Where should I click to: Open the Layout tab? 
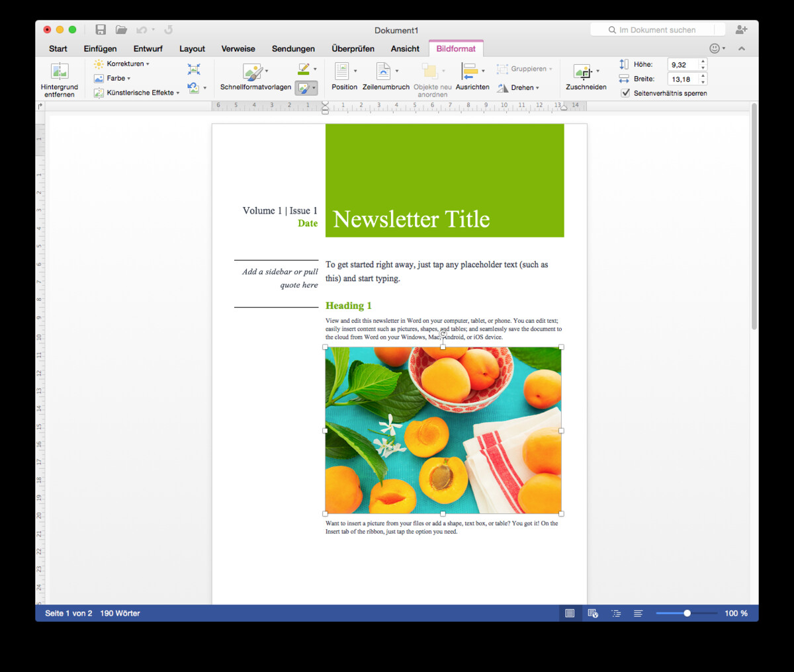pyautogui.click(x=192, y=48)
